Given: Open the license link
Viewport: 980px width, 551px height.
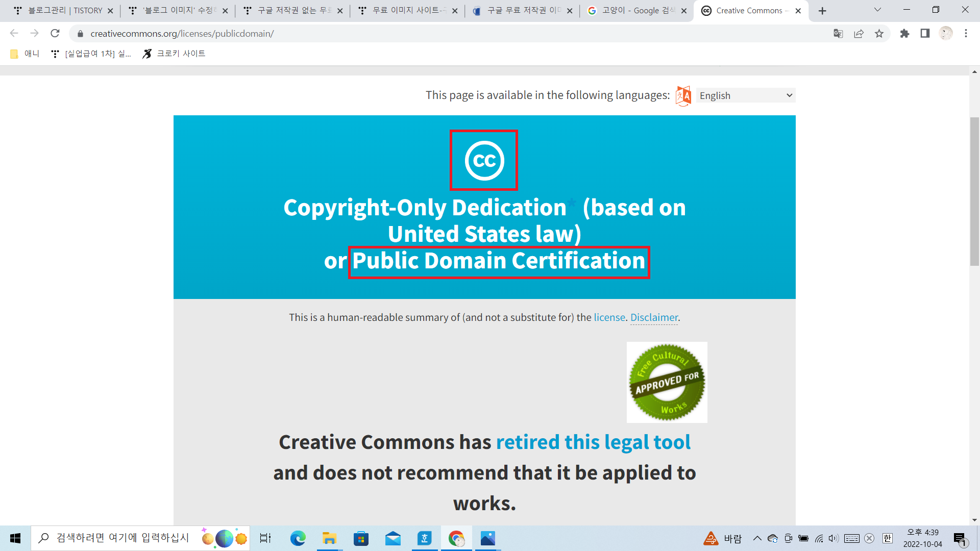Looking at the screenshot, I should [609, 317].
